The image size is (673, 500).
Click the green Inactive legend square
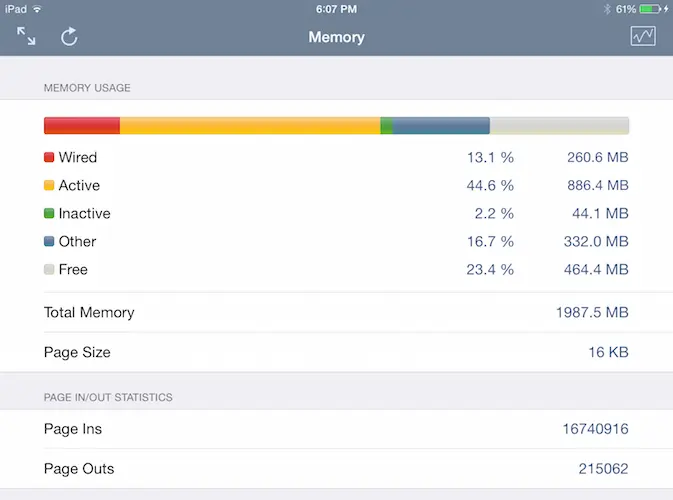click(49, 214)
